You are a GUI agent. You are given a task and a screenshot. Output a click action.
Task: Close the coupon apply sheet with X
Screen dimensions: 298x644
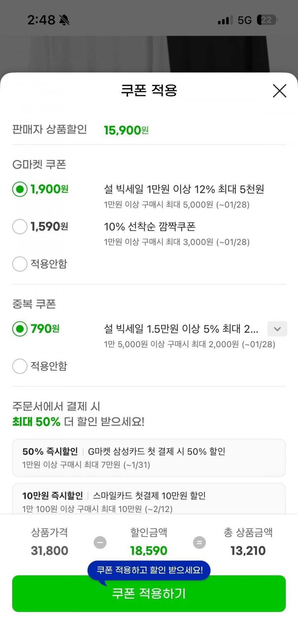click(279, 91)
